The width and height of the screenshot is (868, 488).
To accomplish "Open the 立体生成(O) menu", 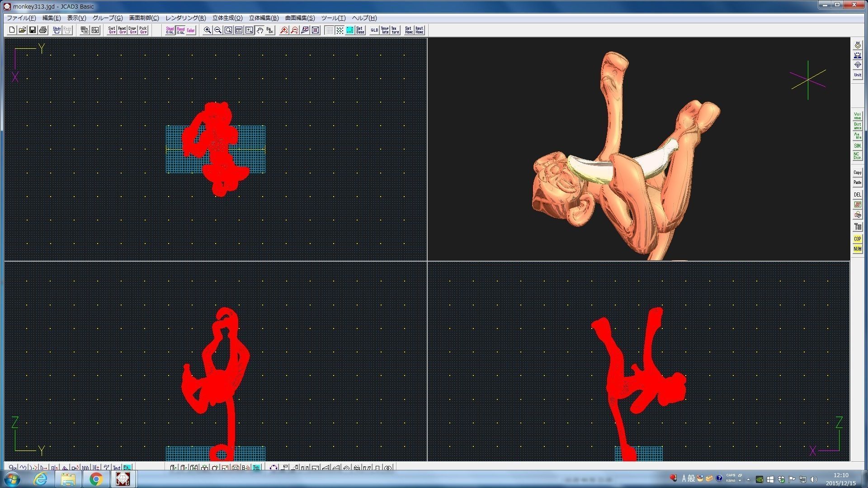I will [x=227, y=18].
